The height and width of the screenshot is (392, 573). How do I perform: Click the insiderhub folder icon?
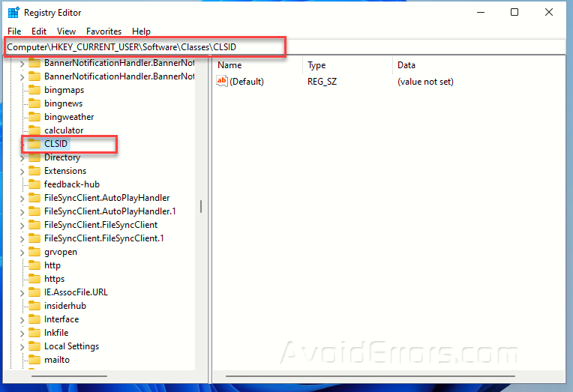point(34,306)
